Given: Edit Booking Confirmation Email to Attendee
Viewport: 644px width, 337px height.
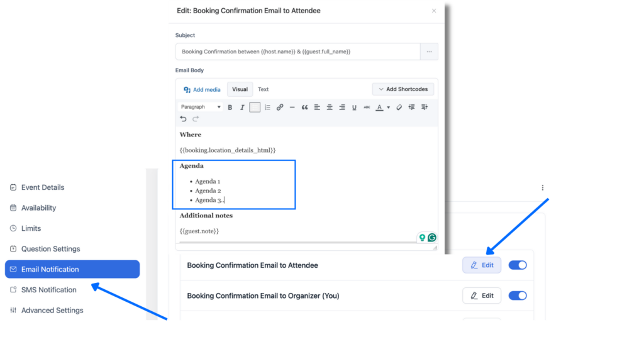Looking at the screenshot, I should [482, 265].
